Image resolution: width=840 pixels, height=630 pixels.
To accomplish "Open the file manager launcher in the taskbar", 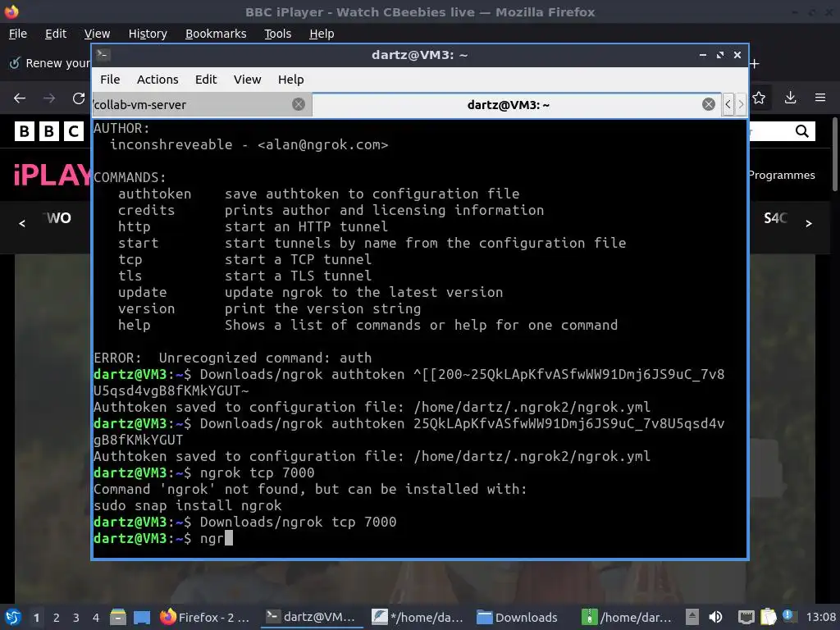I will tap(118, 617).
